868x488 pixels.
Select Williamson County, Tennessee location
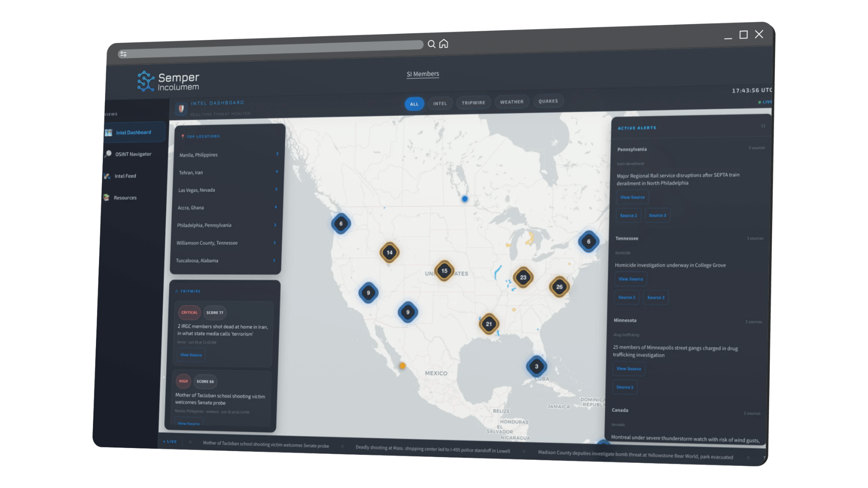pos(226,243)
